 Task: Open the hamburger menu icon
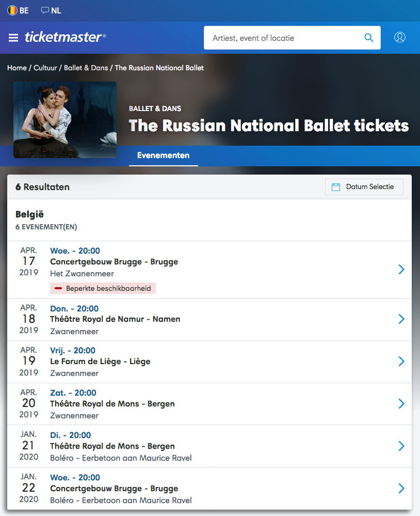[13, 38]
